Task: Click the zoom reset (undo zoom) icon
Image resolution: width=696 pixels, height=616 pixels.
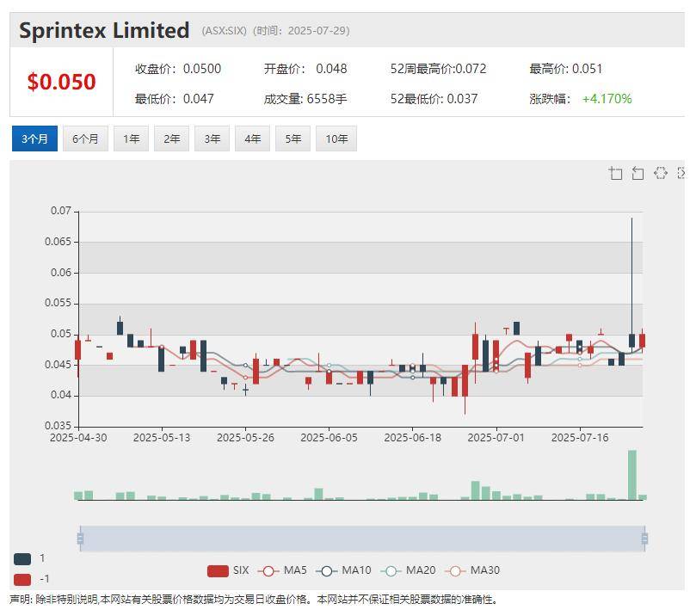Action: point(637,173)
